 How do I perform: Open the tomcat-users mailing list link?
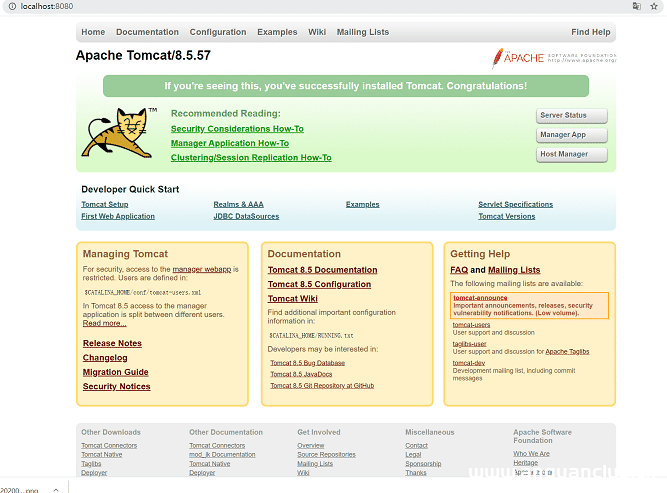(471, 325)
